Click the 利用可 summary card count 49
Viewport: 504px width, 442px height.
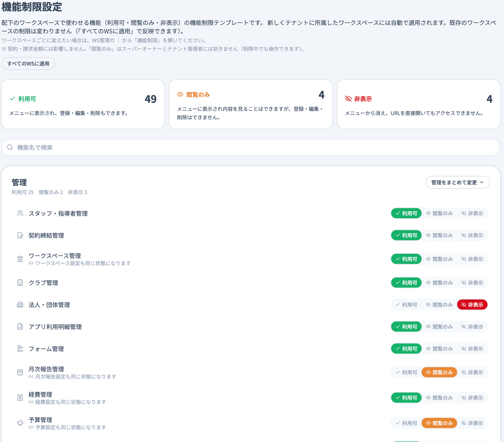tap(151, 99)
